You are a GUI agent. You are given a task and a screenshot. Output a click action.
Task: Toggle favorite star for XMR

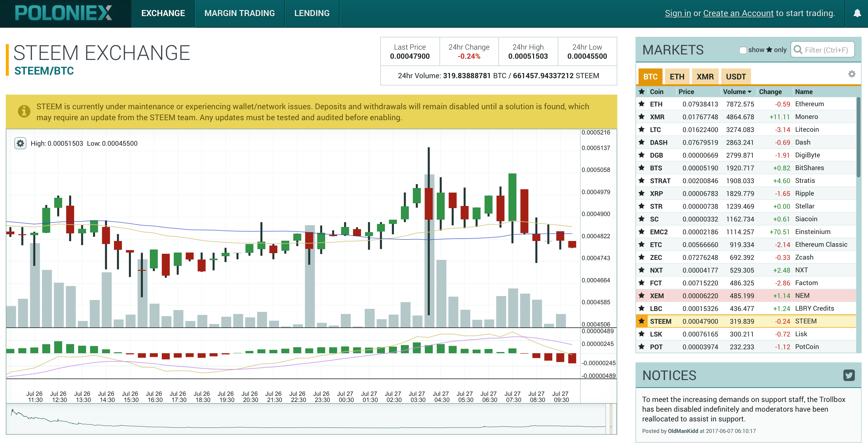pos(642,117)
